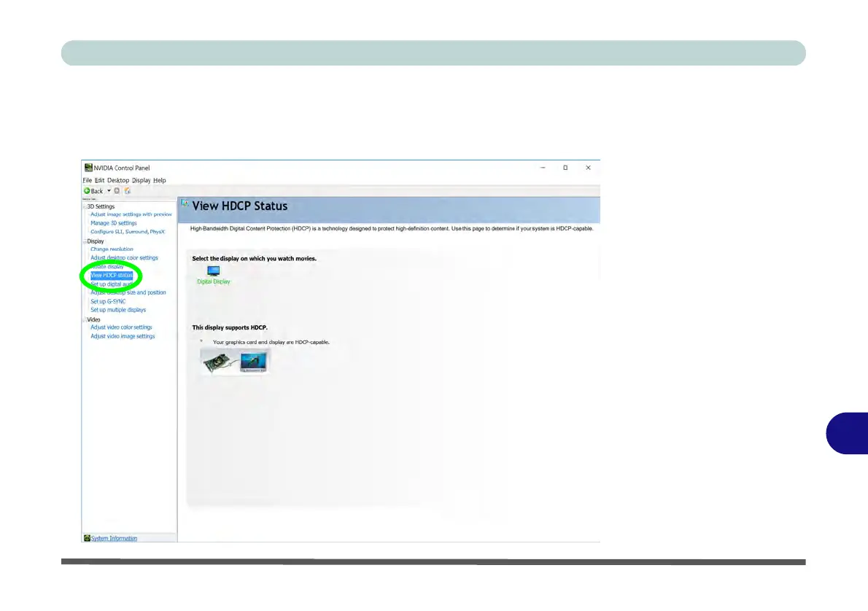Open the Help menu
This screenshot has height=611, width=868.
click(x=160, y=180)
